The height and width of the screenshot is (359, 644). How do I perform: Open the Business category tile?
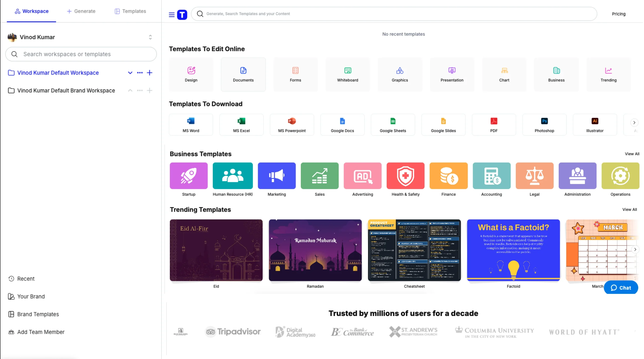[x=556, y=74]
